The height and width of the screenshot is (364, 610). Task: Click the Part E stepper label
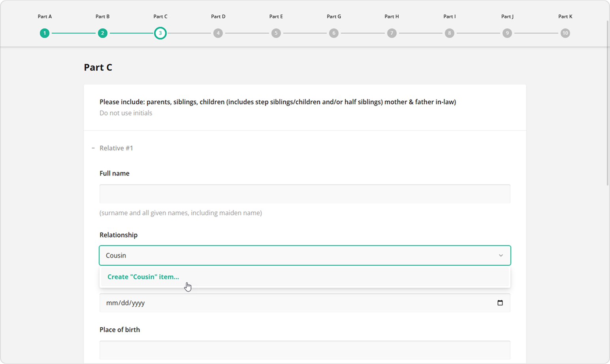point(276,17)
